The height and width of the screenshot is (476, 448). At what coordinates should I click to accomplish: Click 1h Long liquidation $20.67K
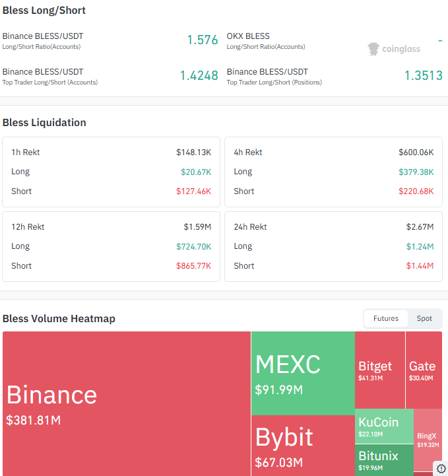[x=196, y=172]
